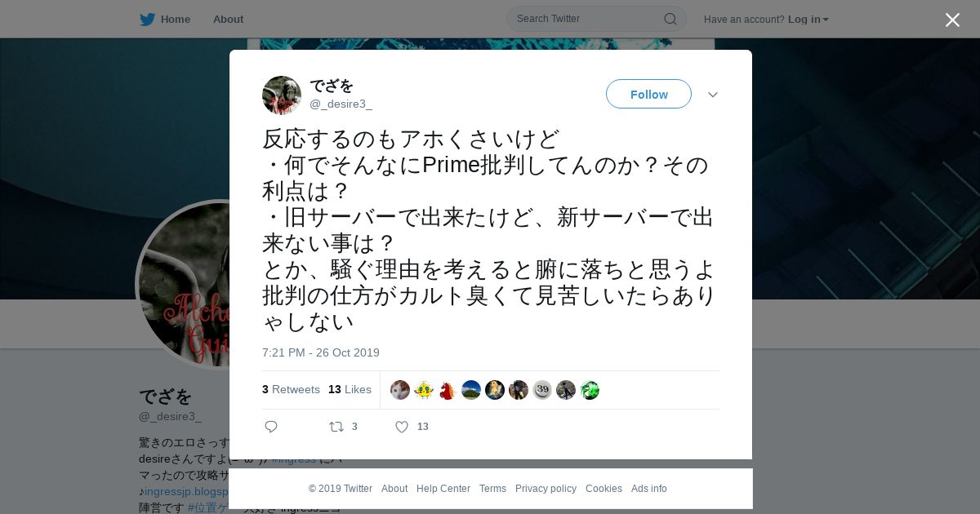
Task: Click into the Search Twitter field
Action: pyautogui.click(x=588, y=19)
